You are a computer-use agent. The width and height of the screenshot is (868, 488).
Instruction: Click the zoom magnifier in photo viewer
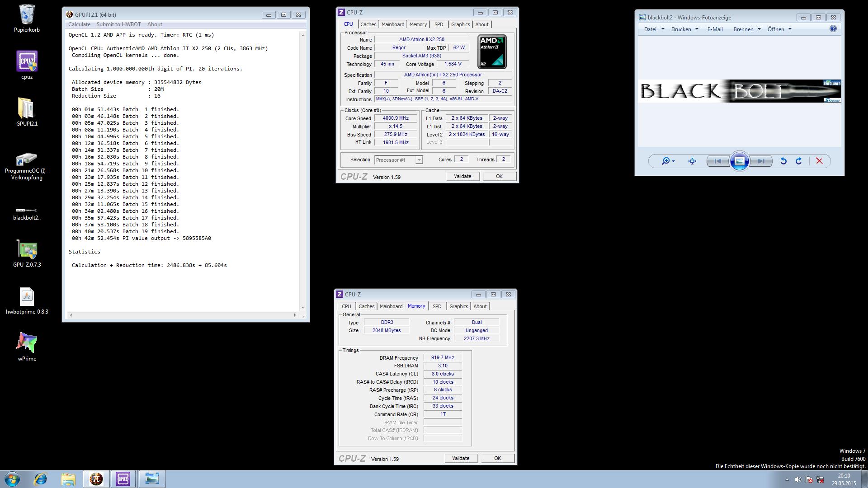click(665, 161)
